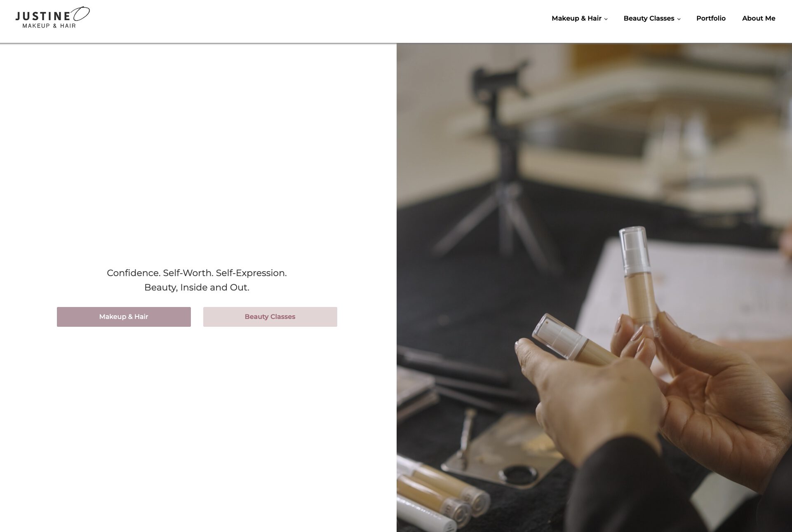Image resolution: width=792 pixels, height=532 pixels.
Task: Click the Justine logo wordmark
Action: pos(43,16)
